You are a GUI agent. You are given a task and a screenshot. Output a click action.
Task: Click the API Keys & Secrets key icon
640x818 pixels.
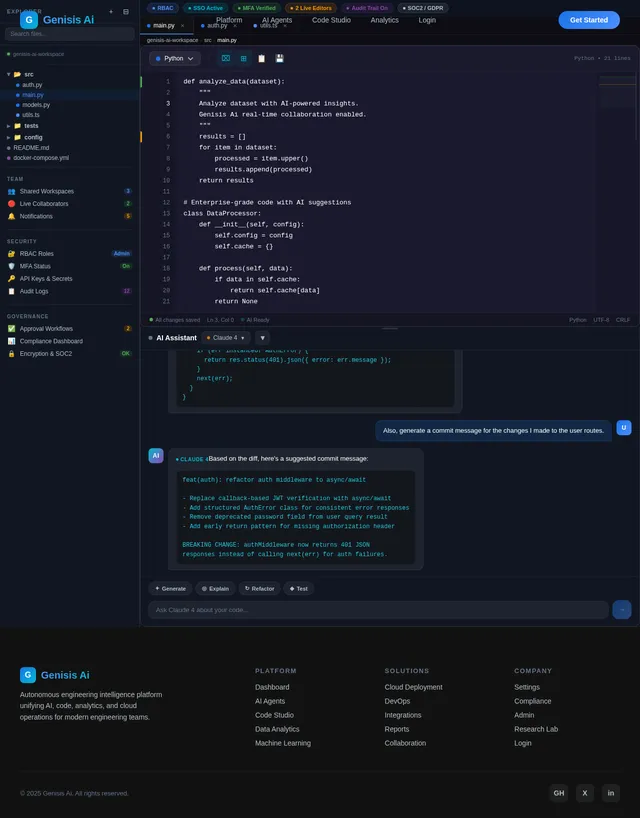(11, 279)
